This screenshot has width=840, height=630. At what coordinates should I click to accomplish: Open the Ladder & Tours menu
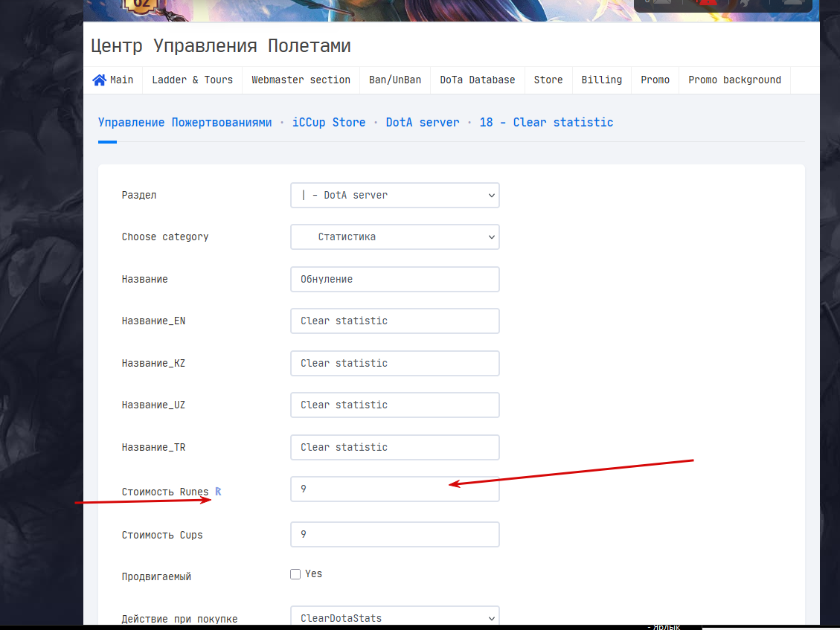coord(192,80)
